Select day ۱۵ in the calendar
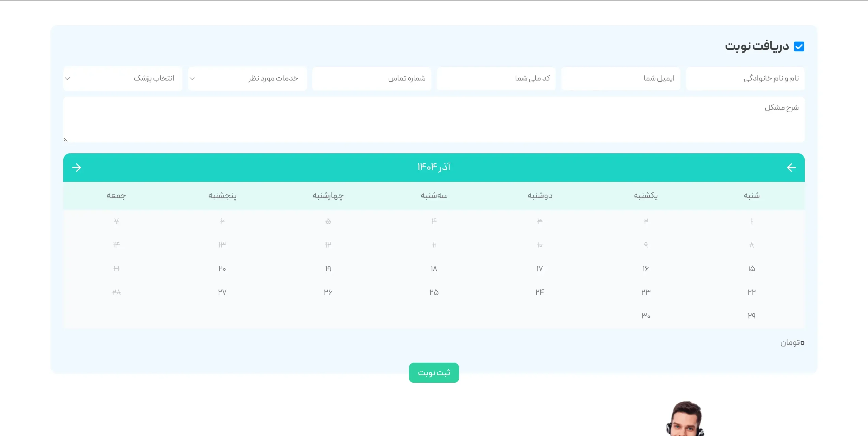Viewport: 868px width, 436px height. tap(752, 268)
